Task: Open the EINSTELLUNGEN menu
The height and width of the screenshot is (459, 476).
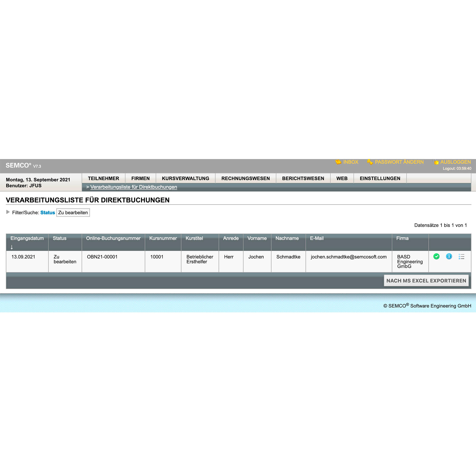Action: pos(380,178)
